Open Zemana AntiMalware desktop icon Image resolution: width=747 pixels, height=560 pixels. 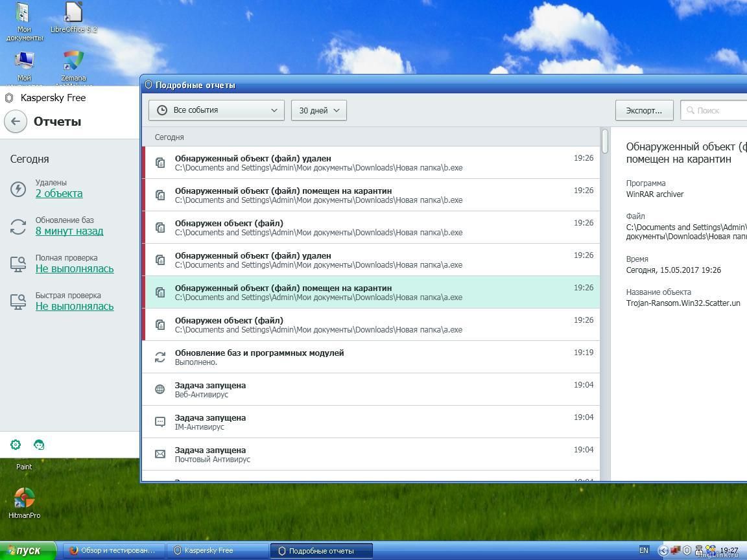73,68
